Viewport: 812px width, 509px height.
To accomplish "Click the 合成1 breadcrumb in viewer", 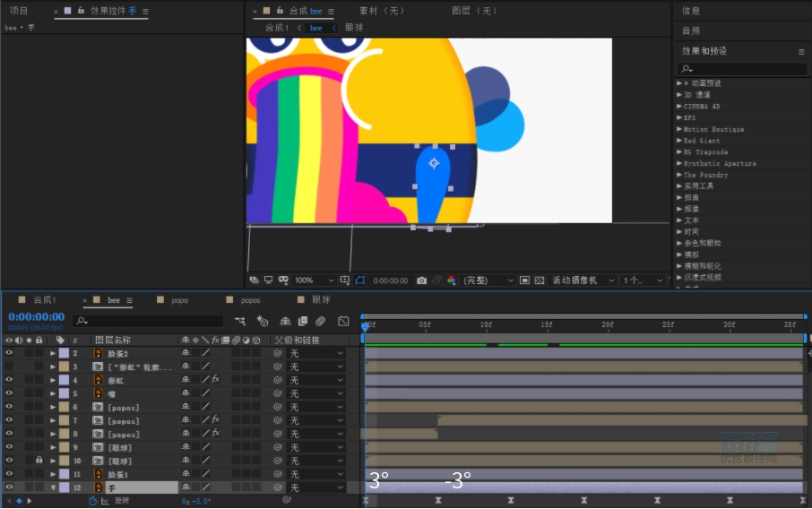I will 277,28.
